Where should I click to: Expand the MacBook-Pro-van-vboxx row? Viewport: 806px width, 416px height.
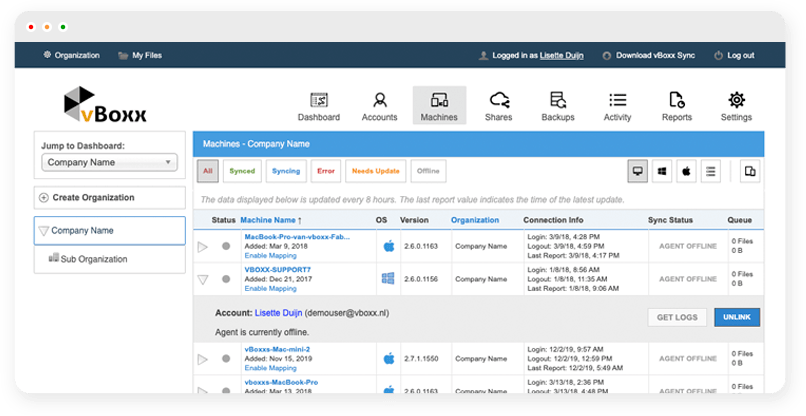coord(203,246)
